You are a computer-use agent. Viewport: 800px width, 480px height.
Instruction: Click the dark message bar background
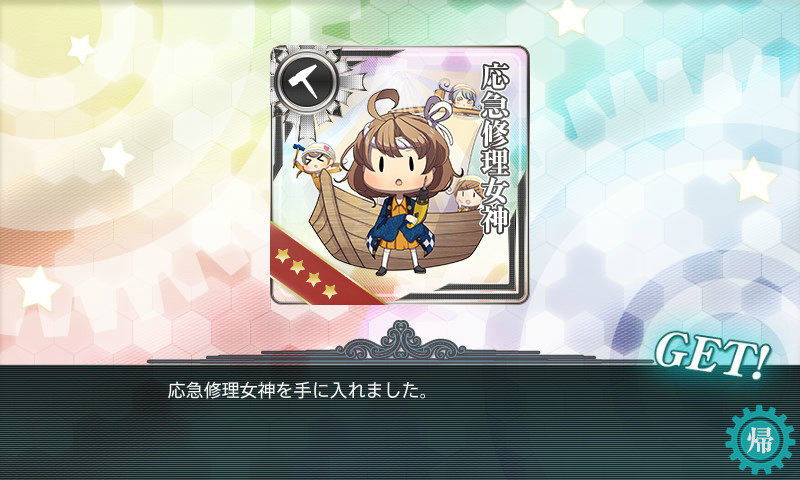tap(400, 422)
